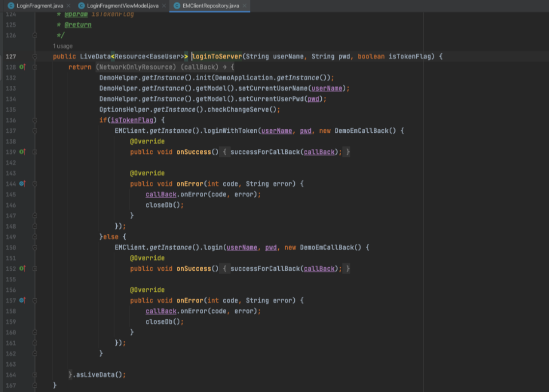This screenshot has width=549, height=392.
Task: Click the '@return' Javadoc tag
Action: coord(78,25)
